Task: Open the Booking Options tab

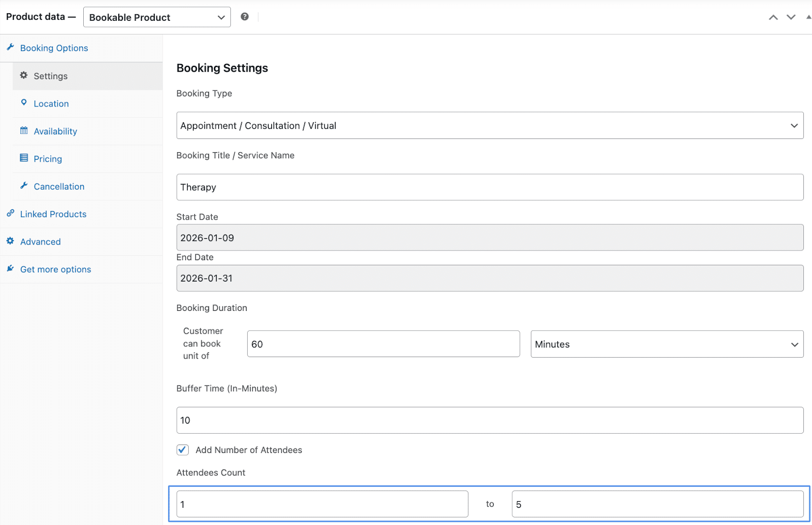Action: coord(81,48)
